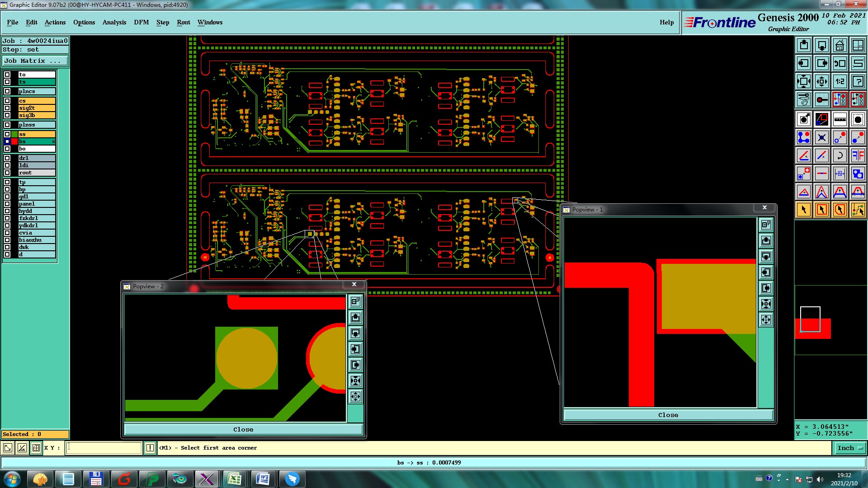Click Close button in Popview 1

coord(668,415)
